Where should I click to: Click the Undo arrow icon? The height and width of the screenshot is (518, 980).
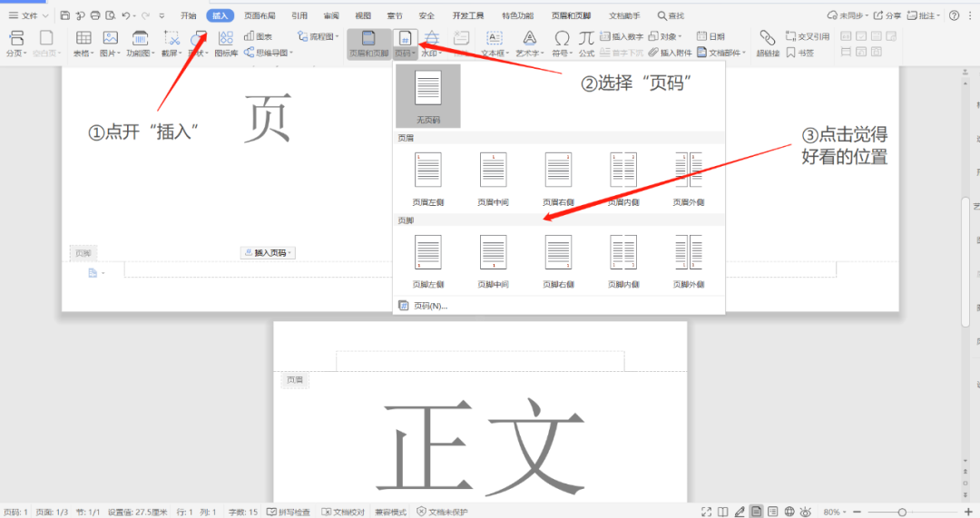[125, 15]
